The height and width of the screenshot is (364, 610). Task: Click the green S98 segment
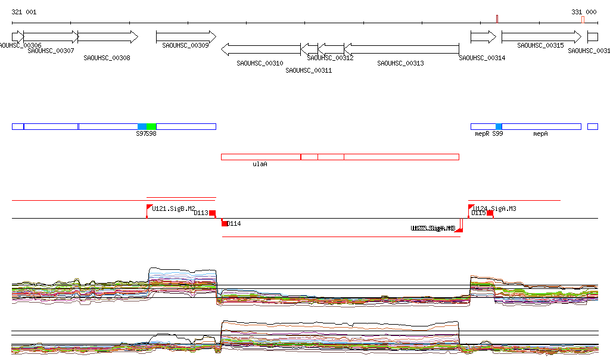tap(151, 126)
